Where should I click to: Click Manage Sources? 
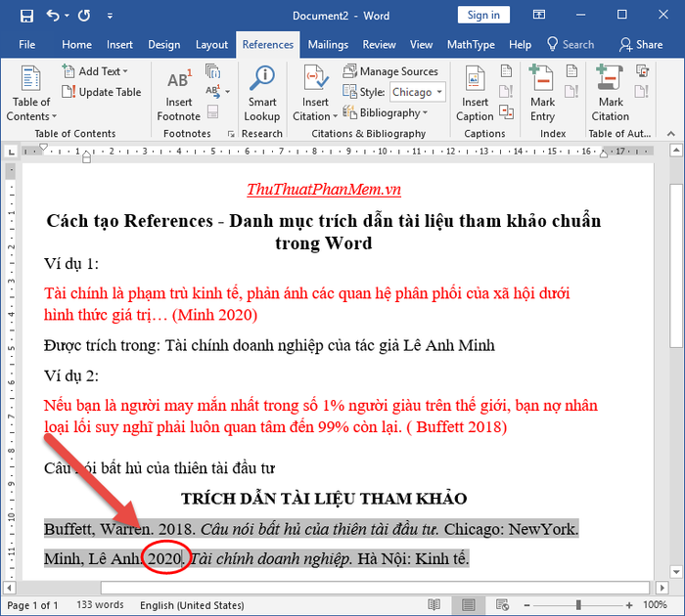[390, 71]
